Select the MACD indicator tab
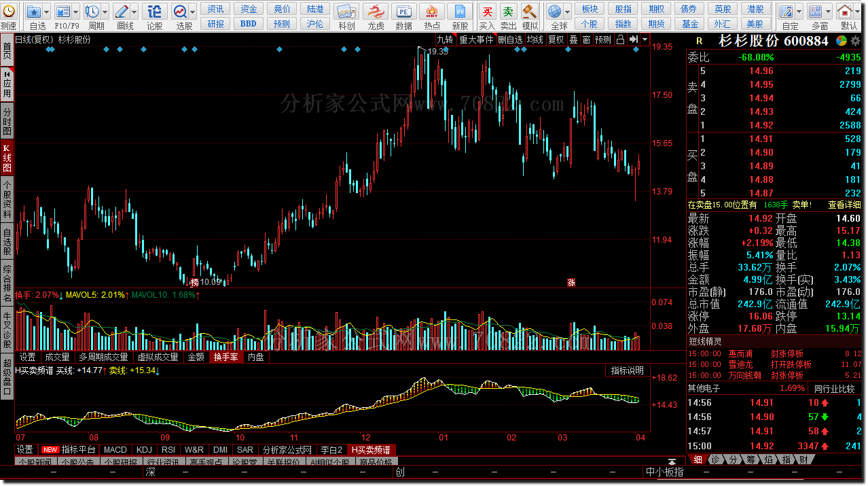Viewport: 868px width, 486px height. coord(115,450)
